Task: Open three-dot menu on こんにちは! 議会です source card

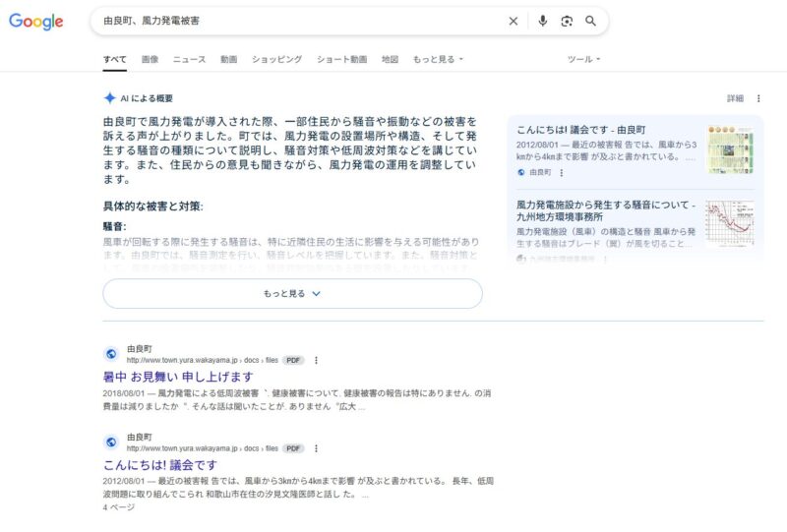Action: 561,173
